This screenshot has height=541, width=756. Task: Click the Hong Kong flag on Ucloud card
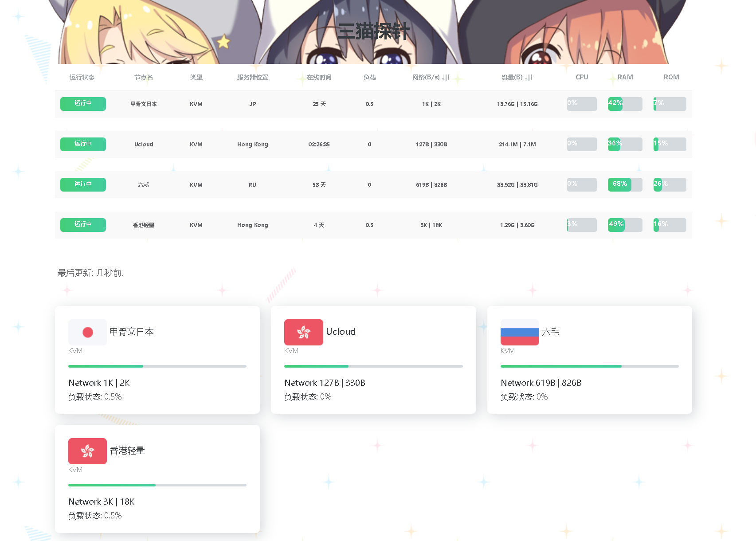pyautogui.click(x=304, y=332)
